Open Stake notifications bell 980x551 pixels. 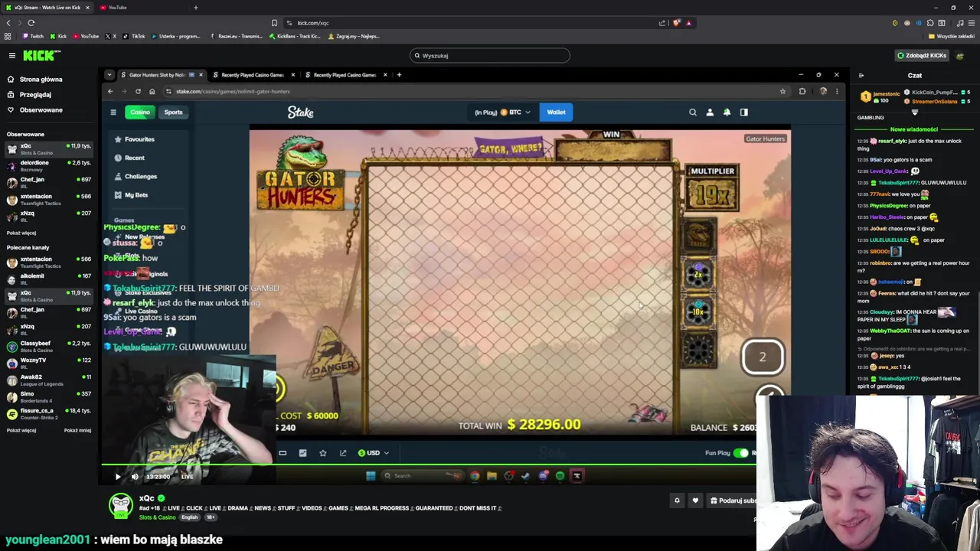[727, 112]
